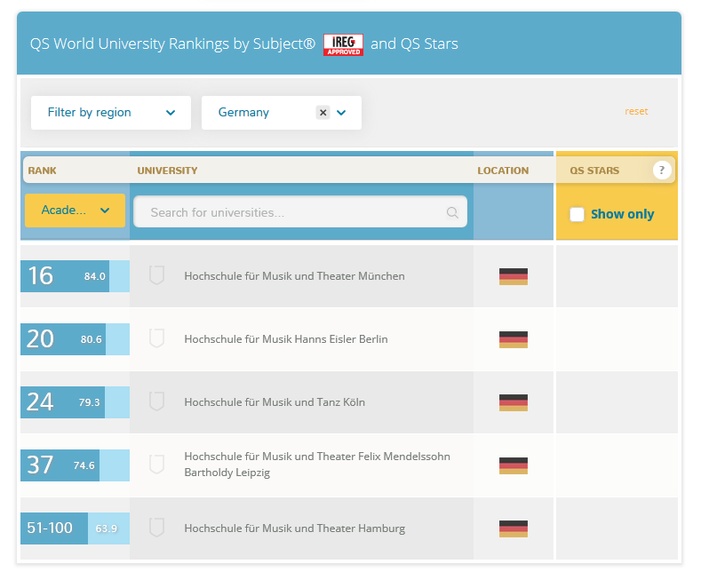The height and width of the screenshot is (588, 701).
Task: Open the Filter by region dropdown
Action: click(111, 113)
